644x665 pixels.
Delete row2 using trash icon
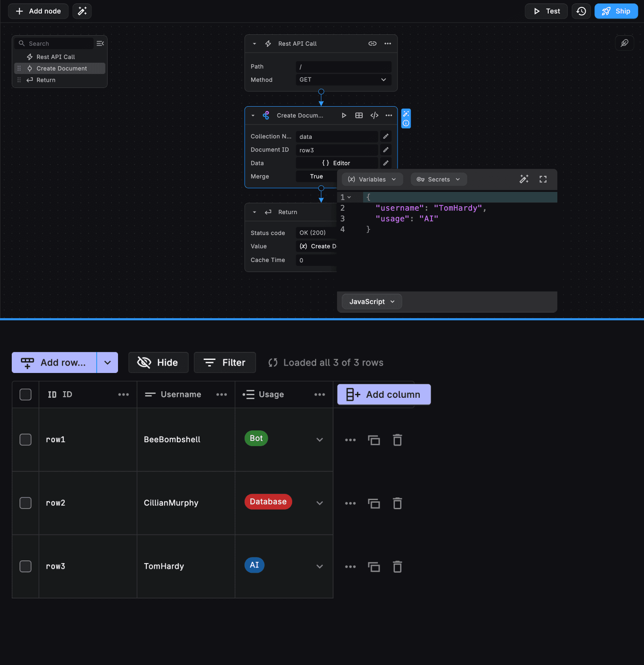point(397,503)
